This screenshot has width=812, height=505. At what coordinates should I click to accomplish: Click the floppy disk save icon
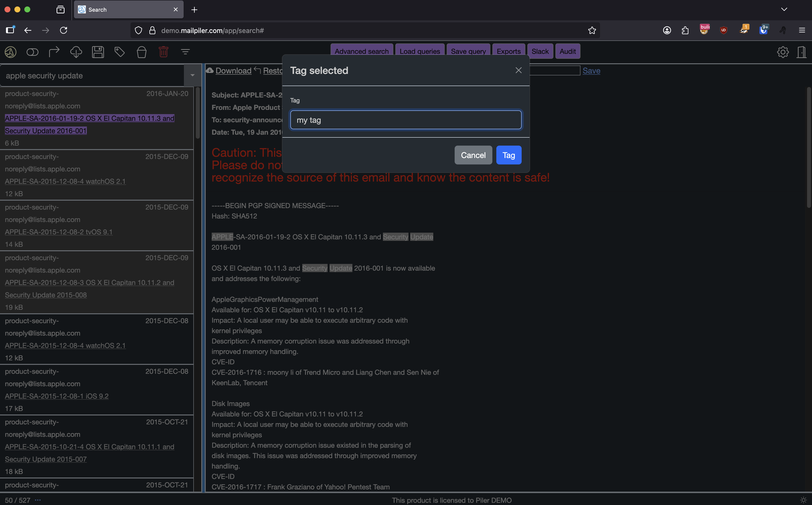(98, 52)
